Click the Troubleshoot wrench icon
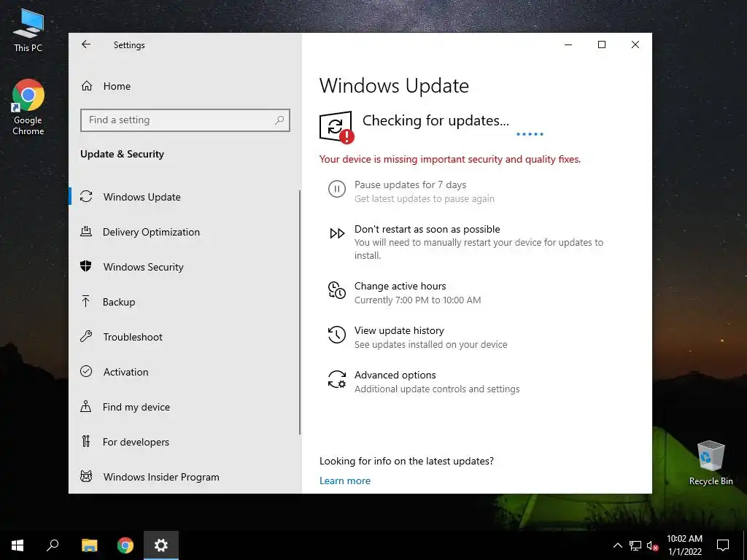The width and height of the screenshot is (747, 560). point(86,336)
